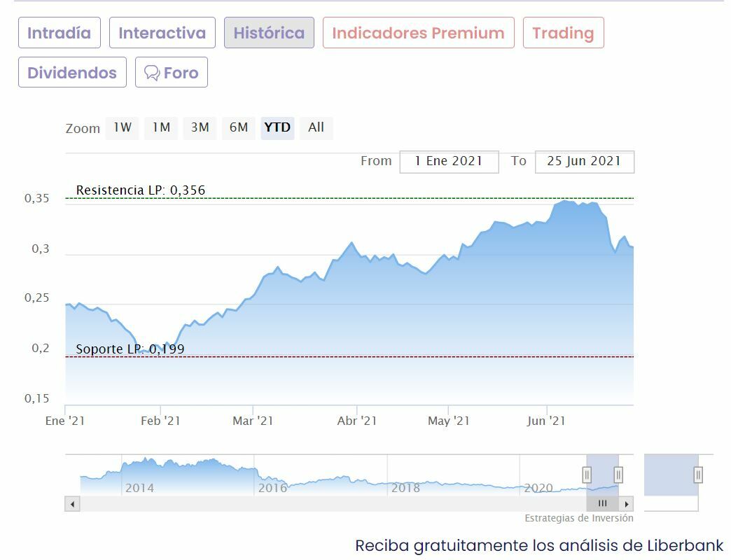Click the scrollbar right arrow
Screen dimensions: 731x560
click(x=627, y=504)
